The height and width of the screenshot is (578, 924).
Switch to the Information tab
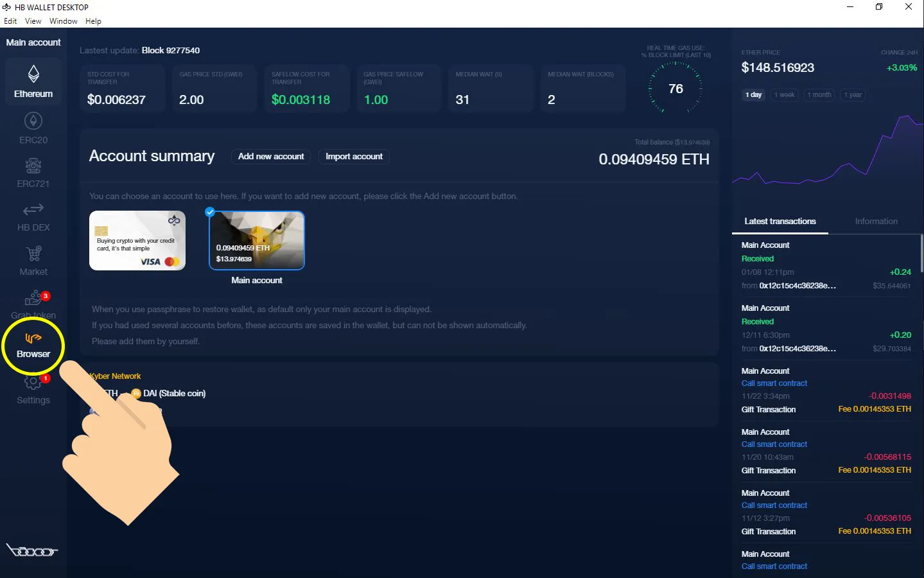point(876,221)
